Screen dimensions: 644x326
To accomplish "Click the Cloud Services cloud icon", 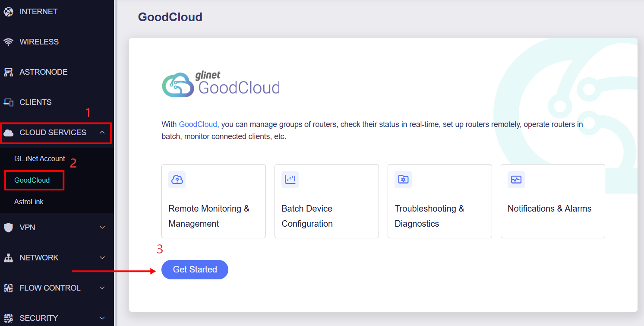I will click(x=8, y=133).
